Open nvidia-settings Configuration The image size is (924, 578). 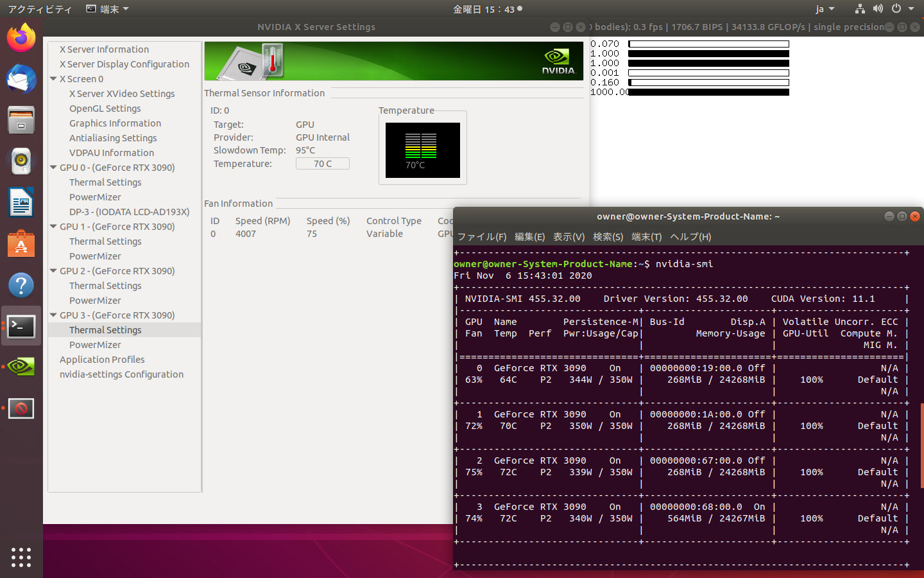[121, 374]
